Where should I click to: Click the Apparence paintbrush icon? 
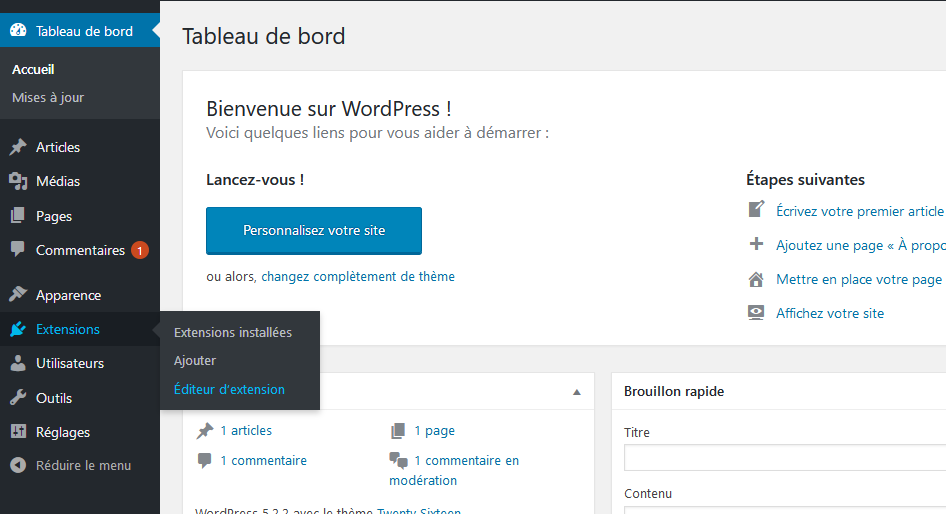click(18, 294)
